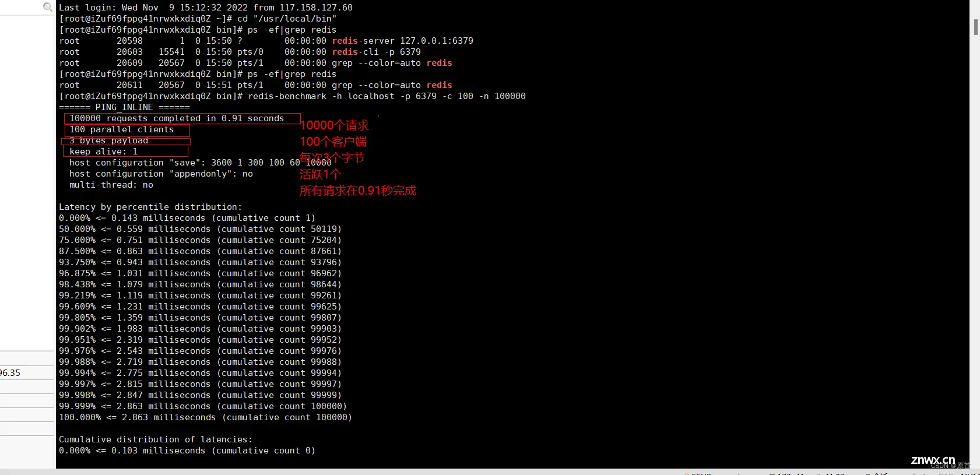Click the 50.000% <= 0.559 milliseconds row
980x475 pixels.
201,229
